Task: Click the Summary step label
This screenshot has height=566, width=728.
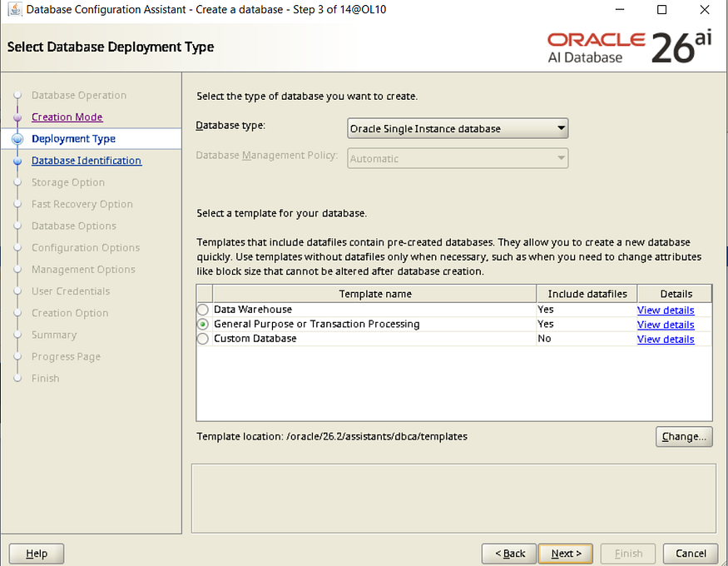Action: point(54,335)
